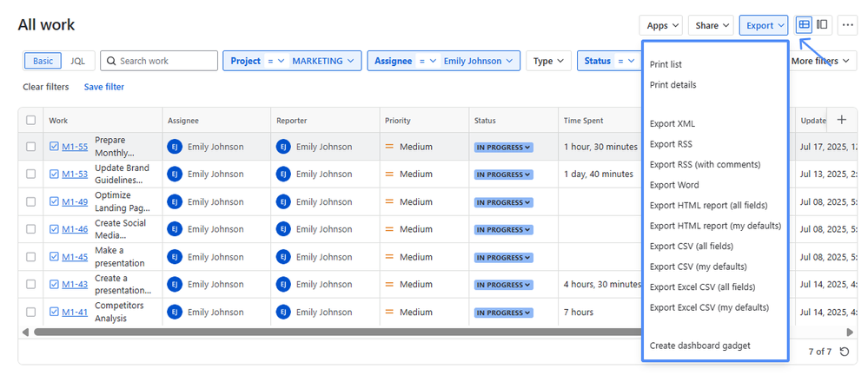Select Export Word from the menu

pos(674,185)
